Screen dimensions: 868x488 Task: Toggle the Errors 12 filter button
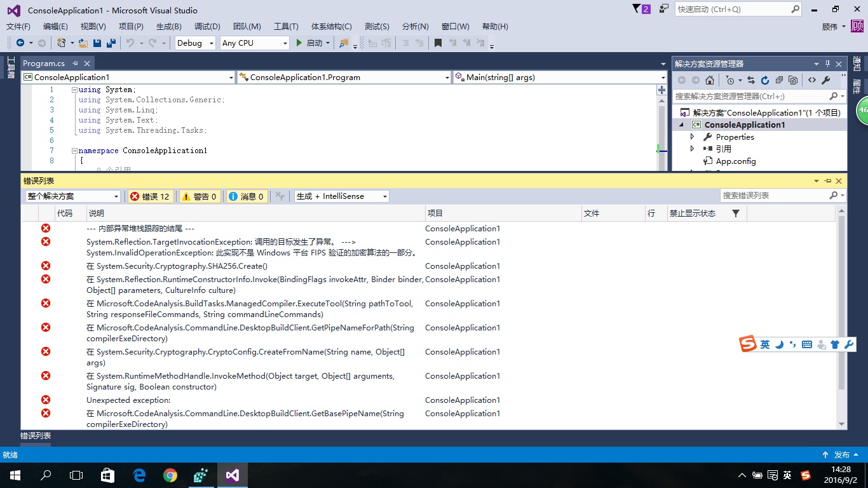[x=150, y=196]
